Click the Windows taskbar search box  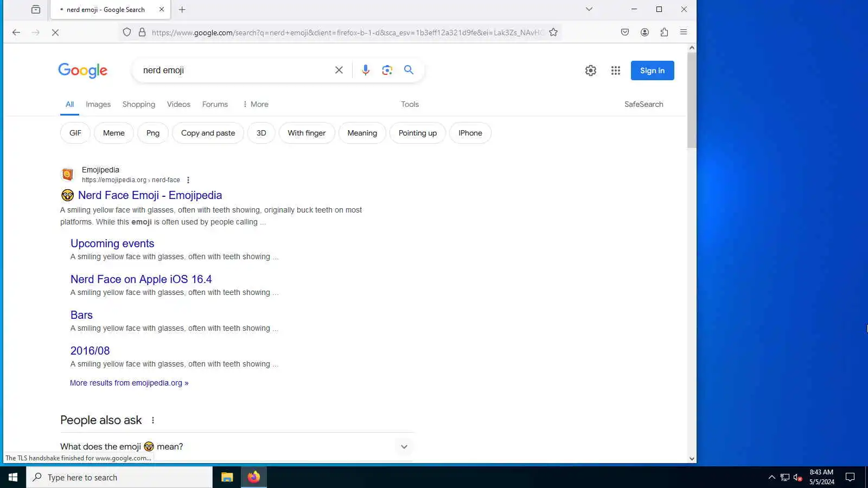coord(119,477)
